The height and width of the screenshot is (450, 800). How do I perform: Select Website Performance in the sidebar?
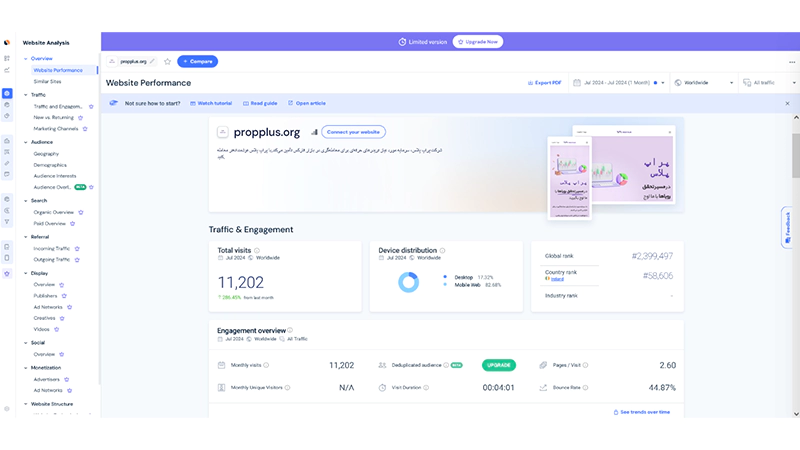64,70
